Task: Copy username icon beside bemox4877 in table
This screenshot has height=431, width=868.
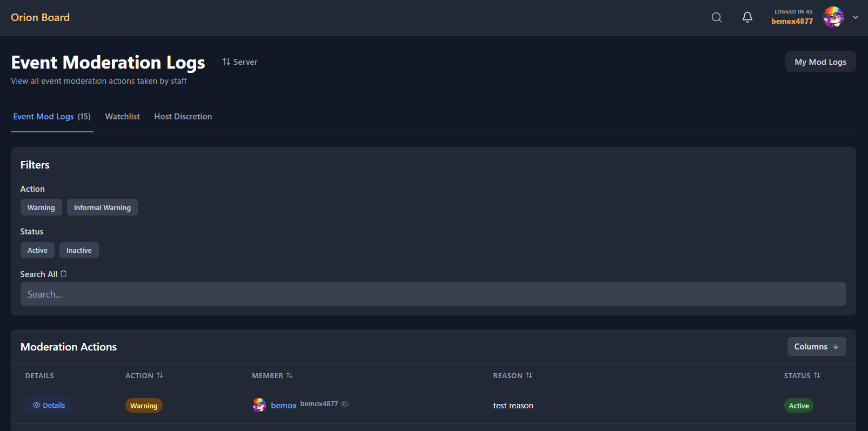Action: 345,404
